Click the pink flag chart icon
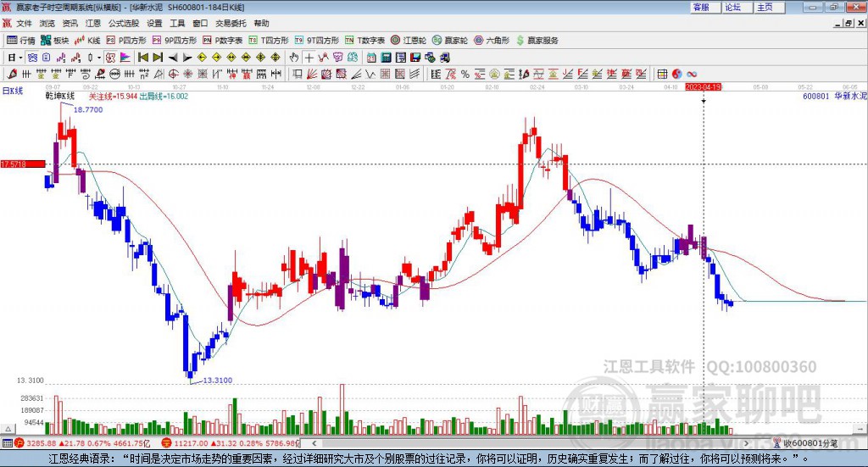This screenshot has width=868, height=467. tap(125, 58)
